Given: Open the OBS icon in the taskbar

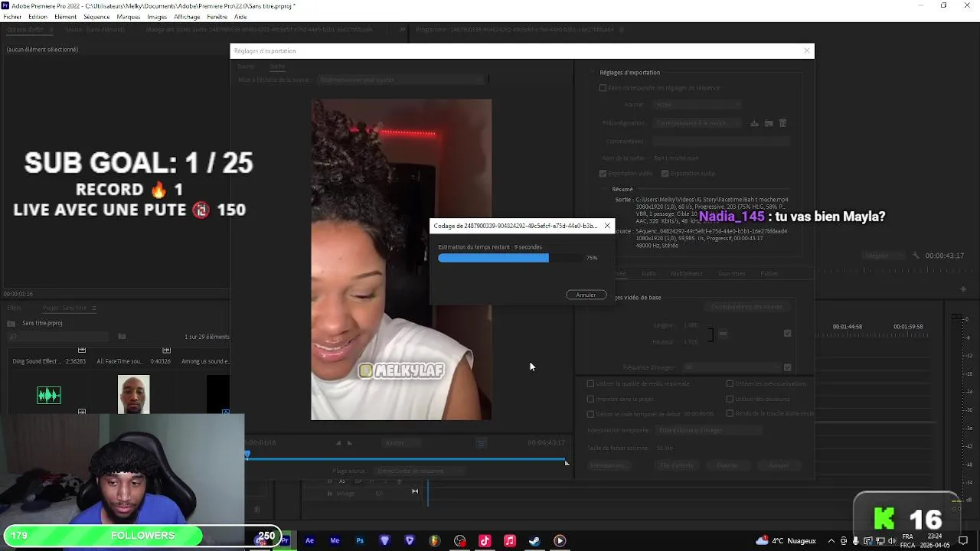Looking at the screenshot, I should pos(459,541).
